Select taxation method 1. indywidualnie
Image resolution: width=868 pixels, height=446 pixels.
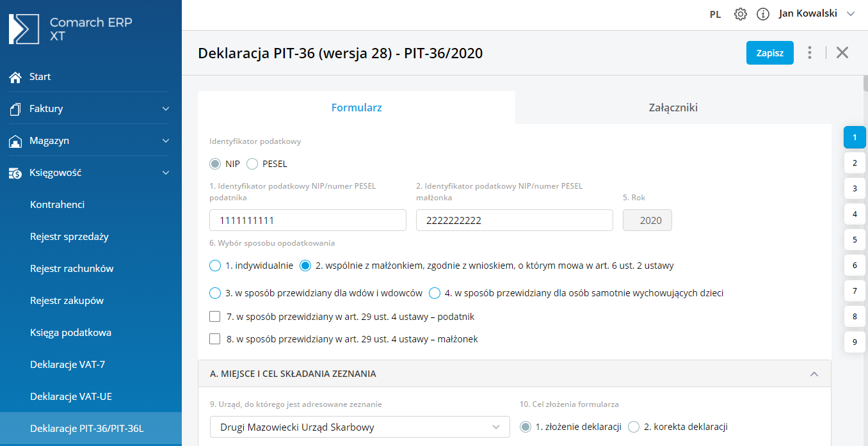click(x=215, y=266)
